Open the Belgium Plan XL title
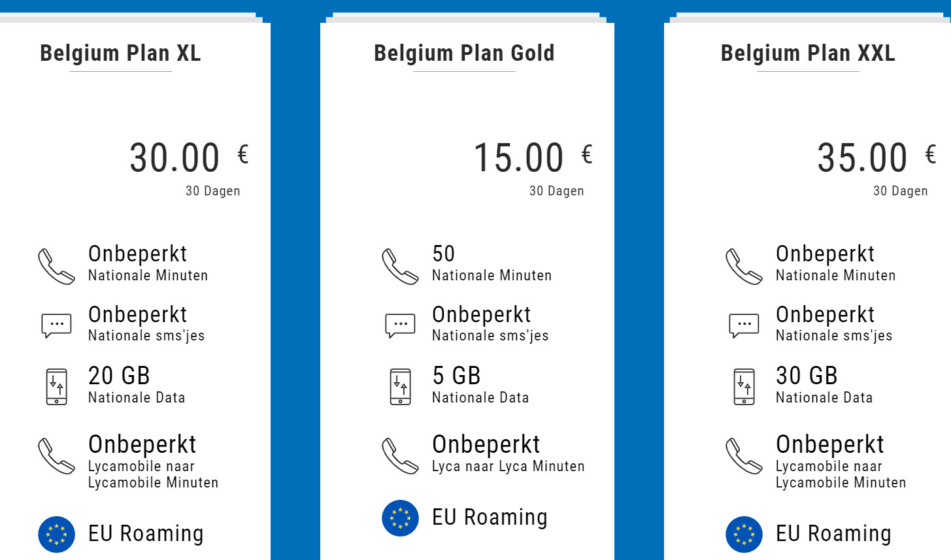 (x=120, y=53)
